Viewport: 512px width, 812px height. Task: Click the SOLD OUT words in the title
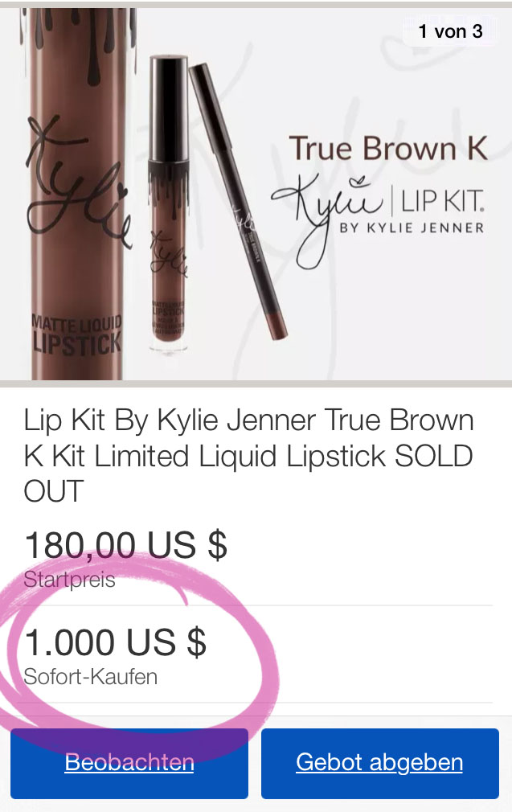(x=248, y=474)
